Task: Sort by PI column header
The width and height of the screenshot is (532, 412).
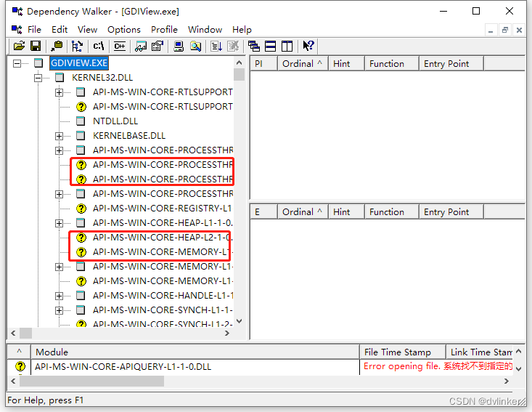Action: pyautogui.click(x=264, y=64)
